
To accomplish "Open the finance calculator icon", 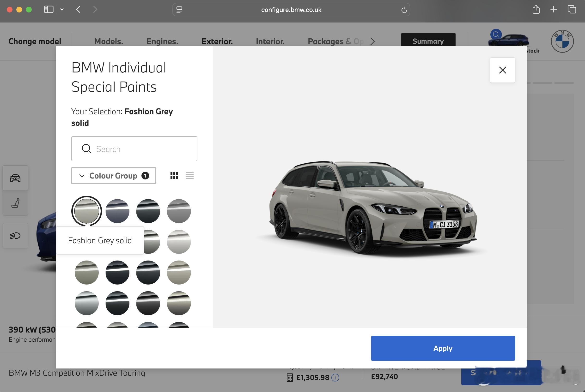I will [x=289, y=378].
